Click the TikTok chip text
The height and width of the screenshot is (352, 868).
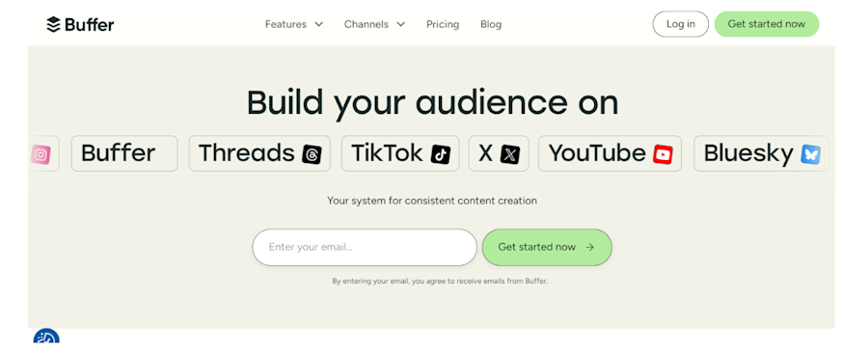387,153
